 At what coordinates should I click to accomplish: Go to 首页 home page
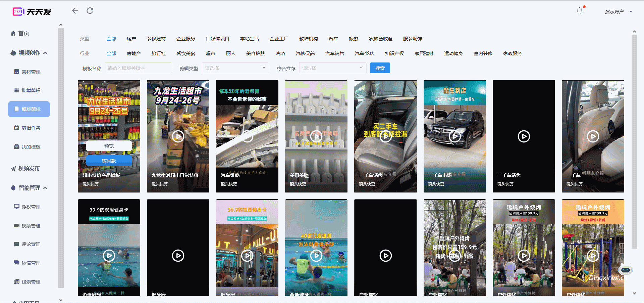point(23,33)
